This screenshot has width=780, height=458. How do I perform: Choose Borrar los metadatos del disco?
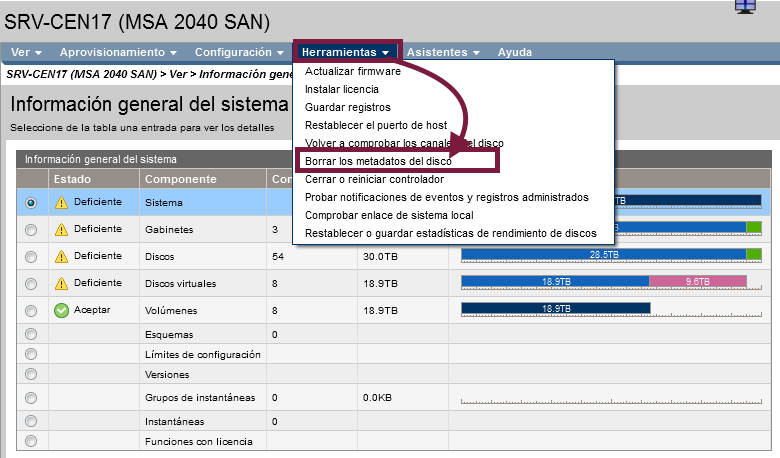tap(378, 161)
